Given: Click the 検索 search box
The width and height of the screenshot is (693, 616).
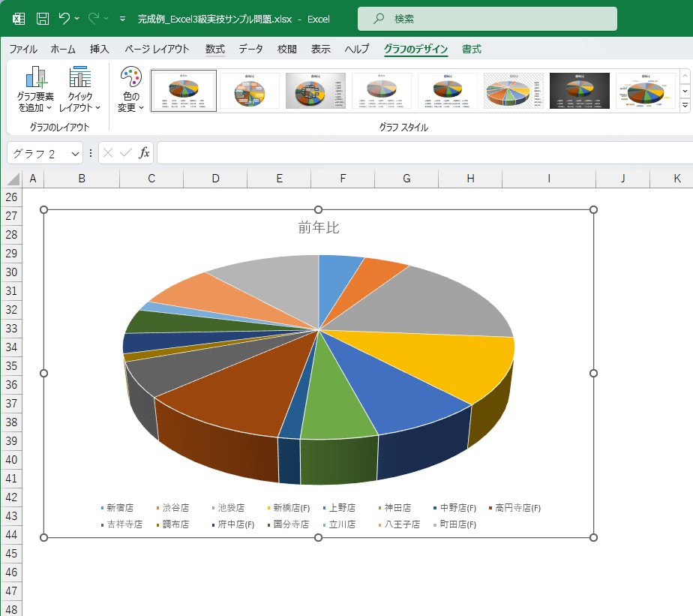Looking at the screenshot, I should pos(487,19).
